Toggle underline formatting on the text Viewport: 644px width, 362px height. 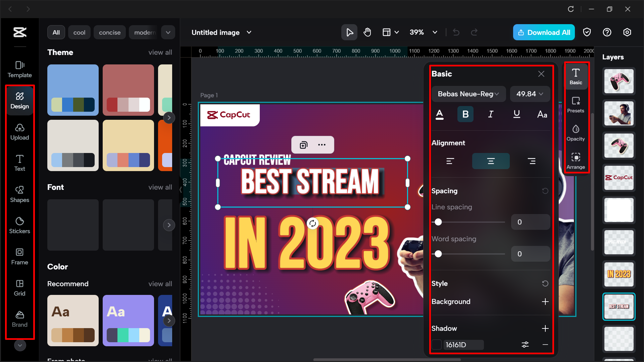[x=516, y=114]
